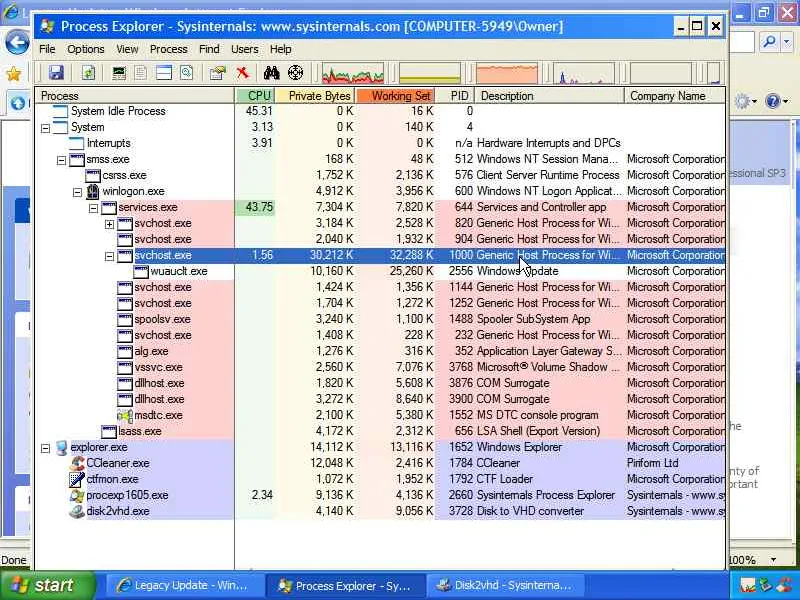The height and width of the screenshot is (600, 800).
Task: Select the dllhost.exe PID 3876 row
Action: pos(380,383)
